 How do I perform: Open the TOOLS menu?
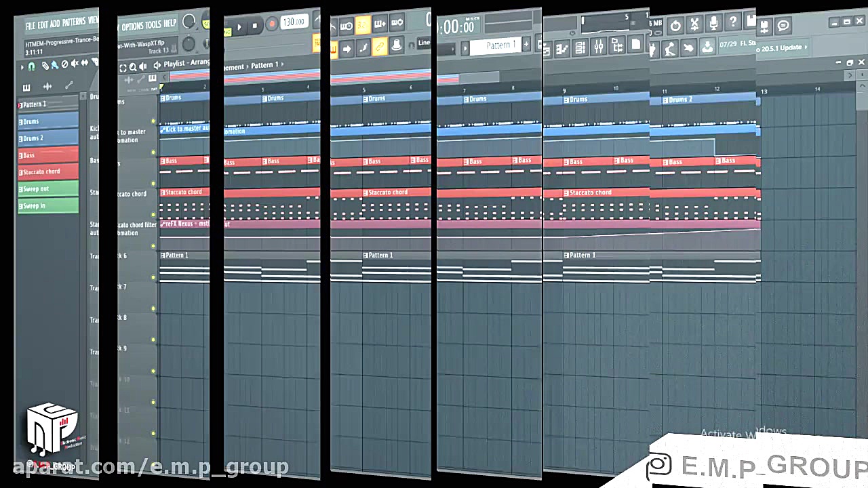tap(153, 25)
